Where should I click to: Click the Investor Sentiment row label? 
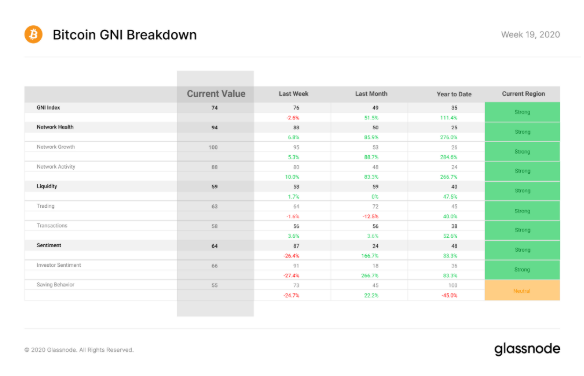59,265
